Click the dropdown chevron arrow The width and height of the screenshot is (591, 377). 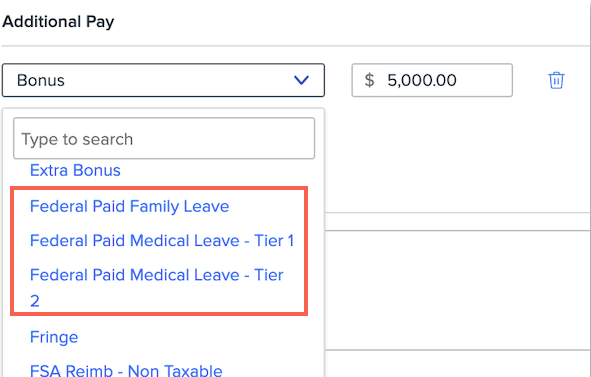point(301,80)
